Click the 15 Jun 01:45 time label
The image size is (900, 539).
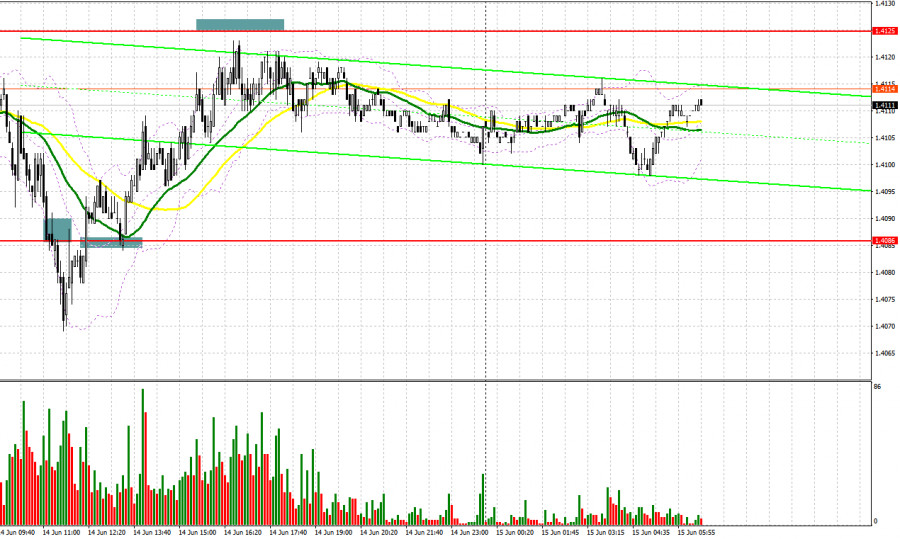pos(560,533)
